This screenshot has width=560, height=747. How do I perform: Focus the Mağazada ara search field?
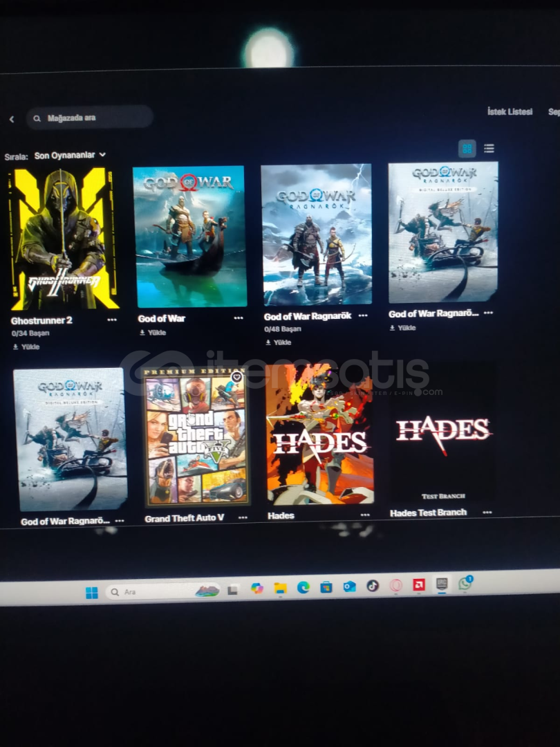coord(89,118)
